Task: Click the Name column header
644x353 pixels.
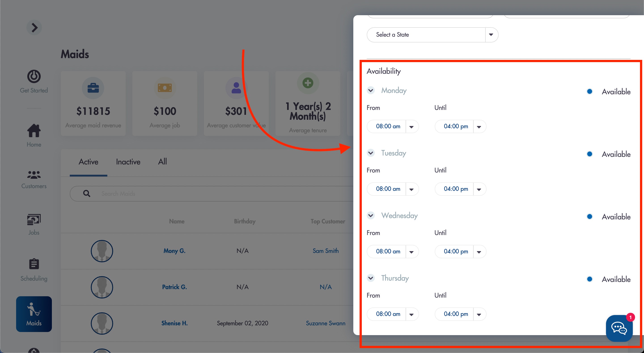Action: point(177,221)
